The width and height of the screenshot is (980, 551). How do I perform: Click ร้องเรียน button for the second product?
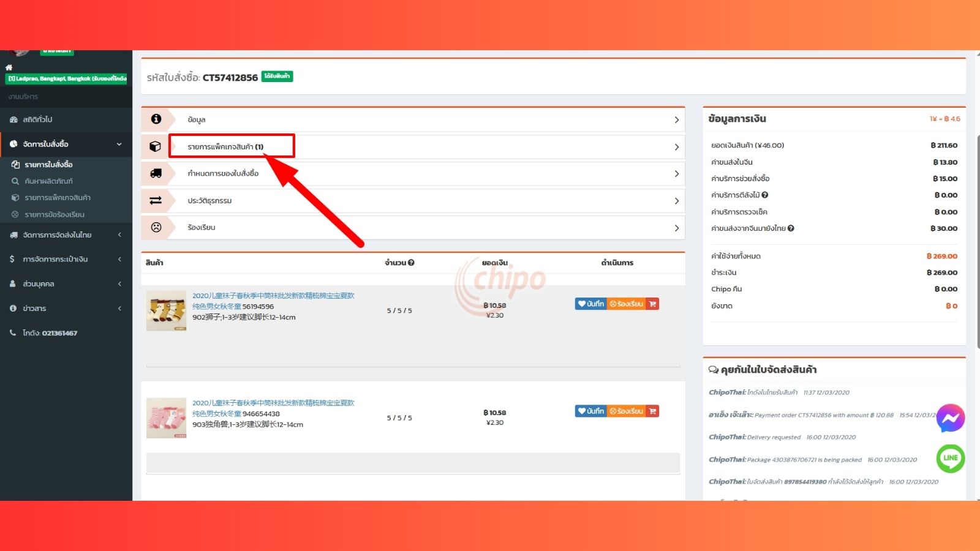[x=626, y=411]
